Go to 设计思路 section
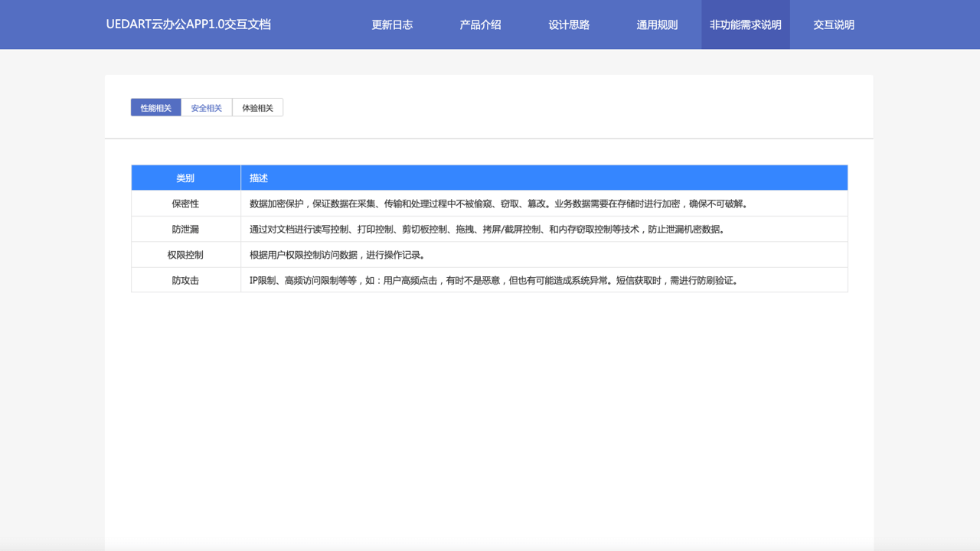The height and width of the screenshot is (551, 980). 569,24
